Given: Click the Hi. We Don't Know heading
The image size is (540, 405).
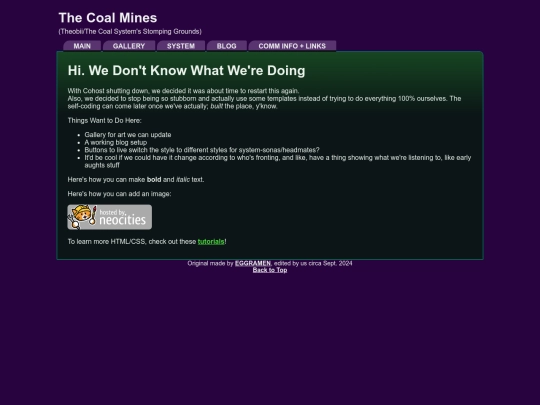Looking at the screenshot, I should 186,70.
